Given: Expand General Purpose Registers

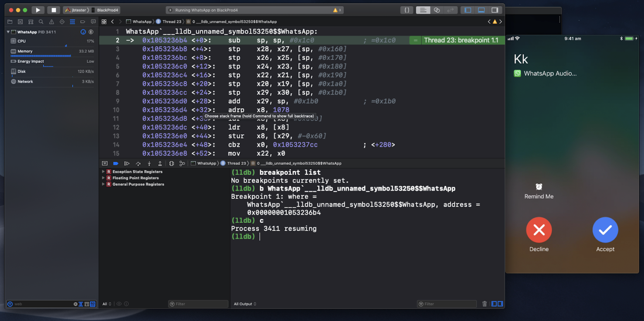Looking at the screenshot, I should coord(103,184).
